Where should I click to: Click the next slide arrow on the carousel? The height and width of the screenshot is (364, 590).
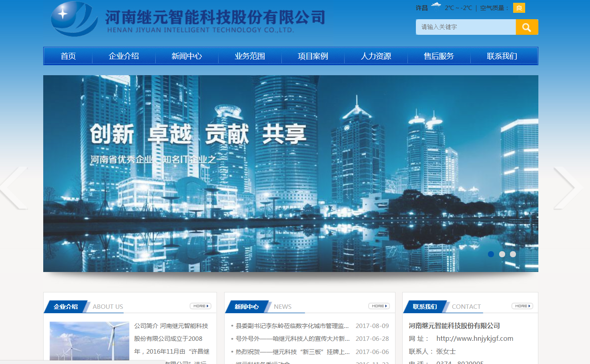pyautogui.click(x=568, y=188)
